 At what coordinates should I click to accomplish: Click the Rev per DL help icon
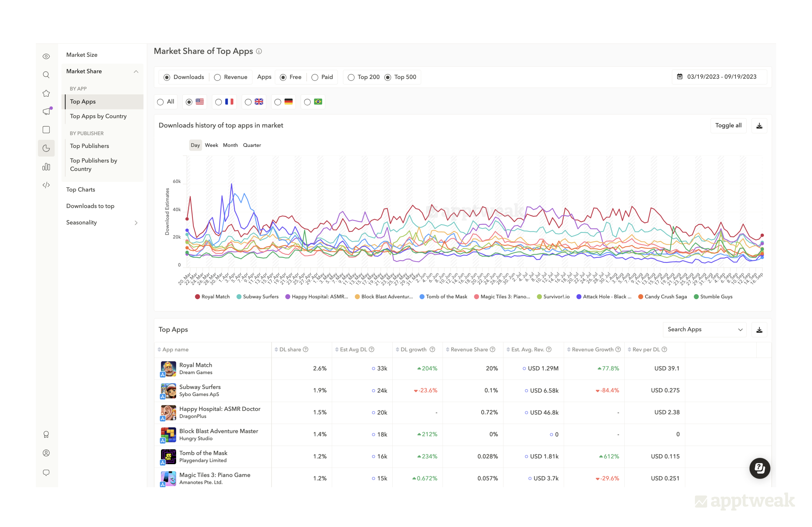pyautogui.click(x=664, y=349)
